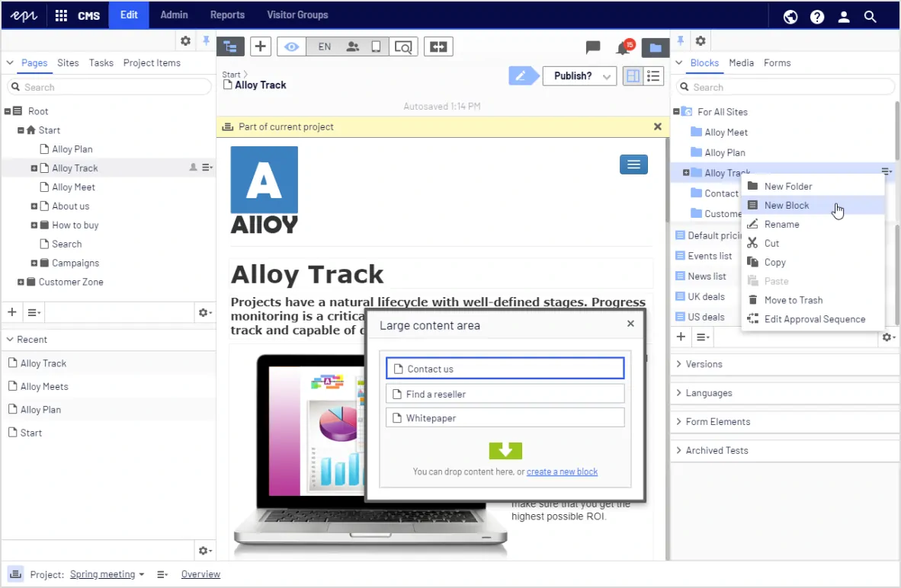Close the Part of current project notice
901x588 pixels.
658,126
